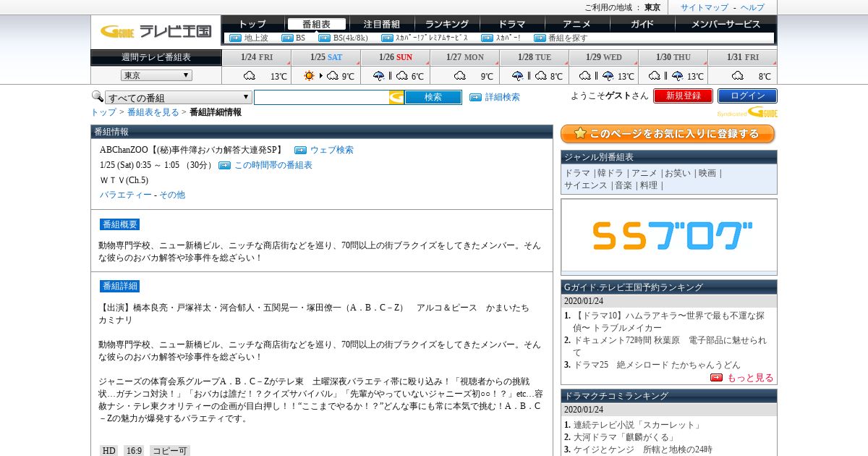Open the その他 genre link
Viewport: 868px width, 456px height.
pyautogui.click(x=172, y=195)
